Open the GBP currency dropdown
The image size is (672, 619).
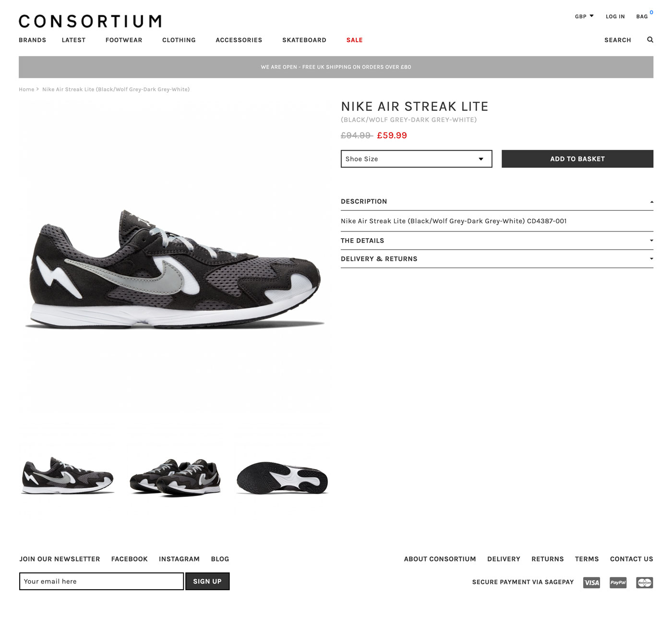click(584, 16)
